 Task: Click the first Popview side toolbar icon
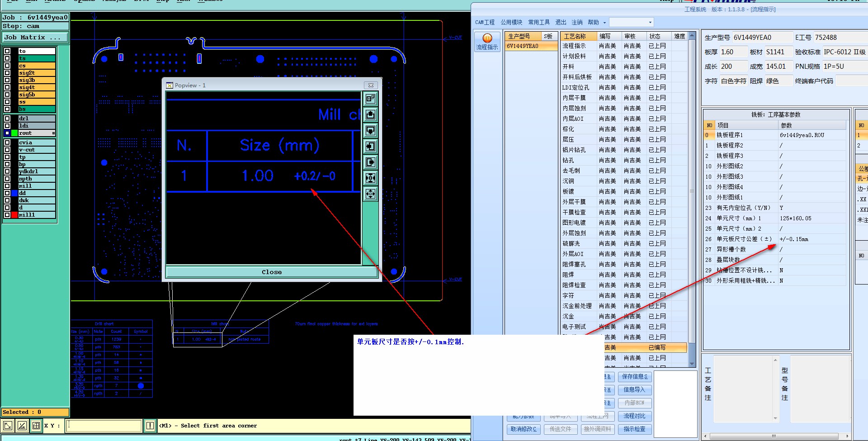370,99
